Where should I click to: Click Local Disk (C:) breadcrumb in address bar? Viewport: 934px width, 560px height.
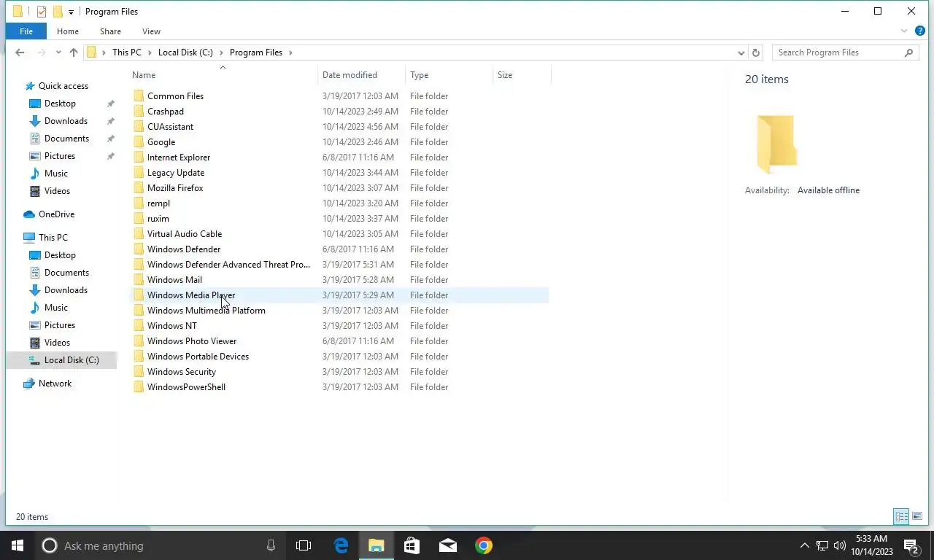pyautogui.click(x=185, y=52)
